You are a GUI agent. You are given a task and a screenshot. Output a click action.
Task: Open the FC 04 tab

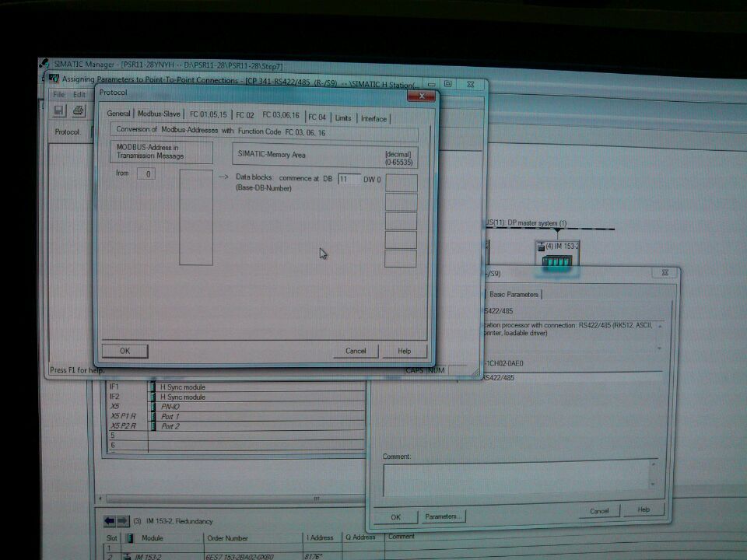[x=317, y=117]
